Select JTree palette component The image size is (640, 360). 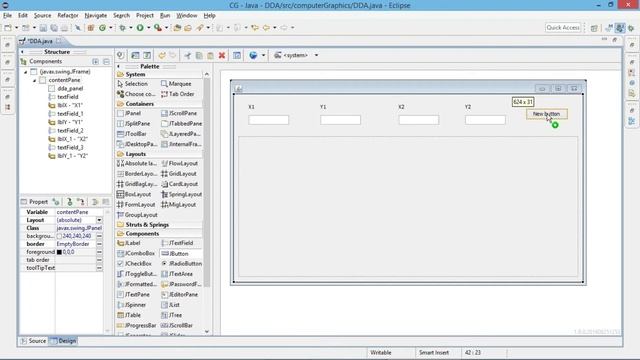(x=172, y=315)
